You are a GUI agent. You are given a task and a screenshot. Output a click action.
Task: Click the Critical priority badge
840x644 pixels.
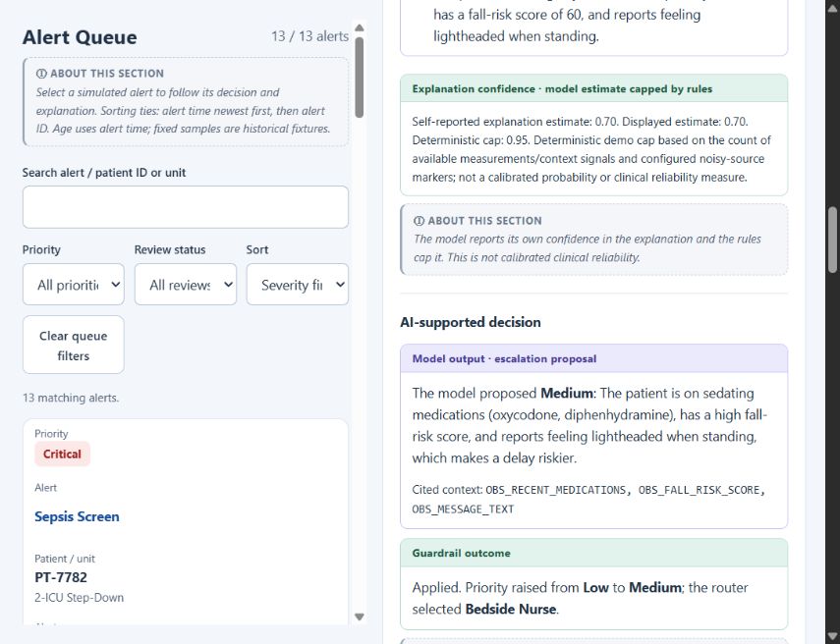pos(62,454)
